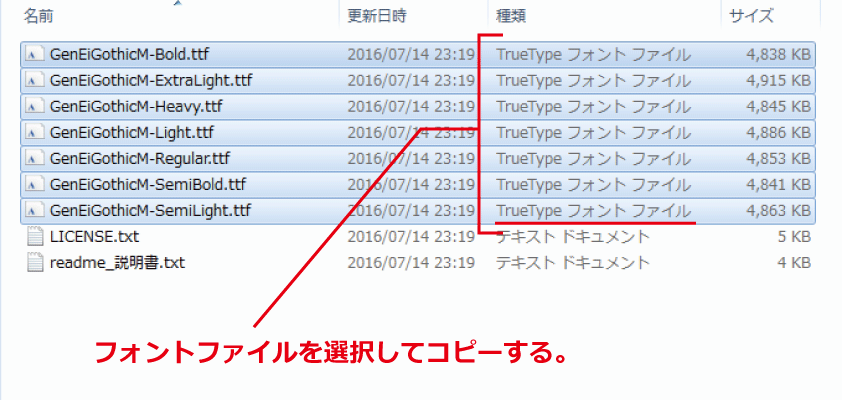Click the 4,863 KB size value

pos(778,210)
